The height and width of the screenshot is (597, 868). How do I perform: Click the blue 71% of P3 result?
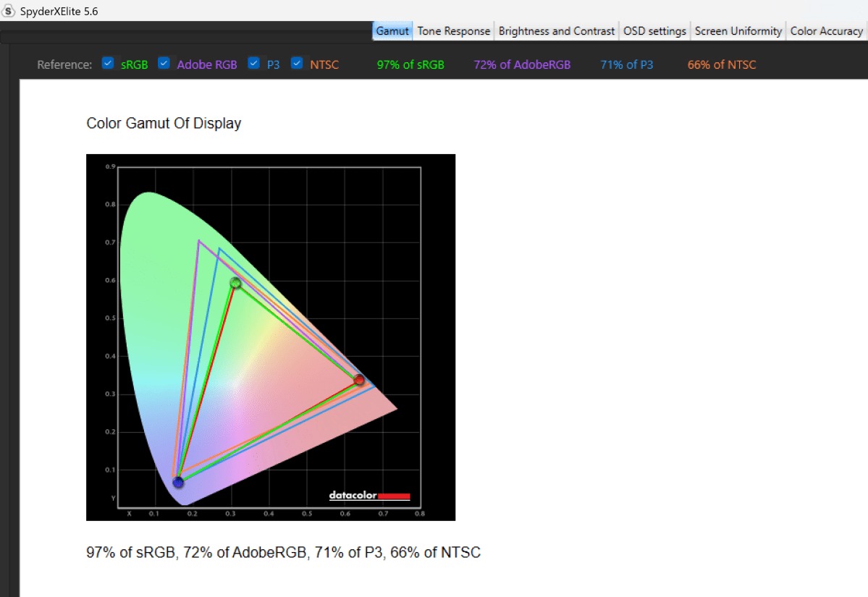[x=626, y=64]
